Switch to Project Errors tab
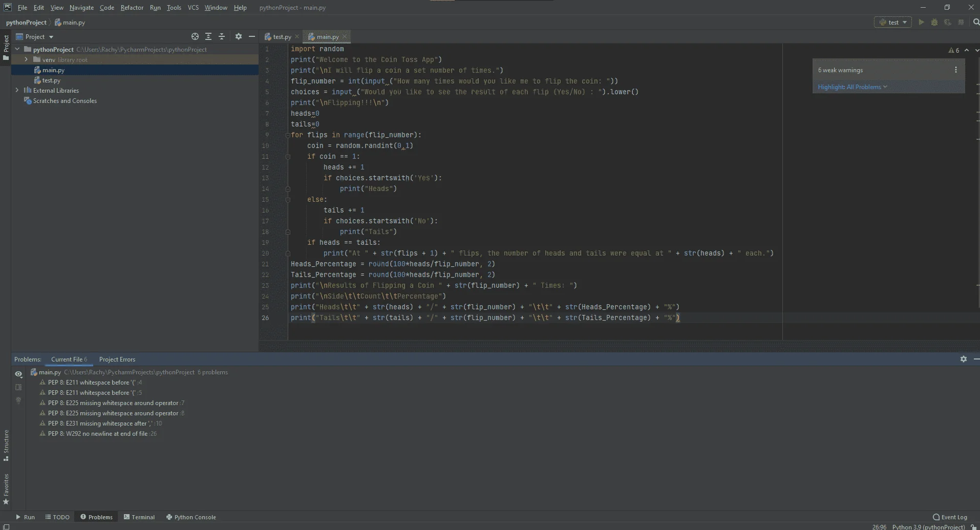Screen dimensions: 980x530 click(x=117, y=359)
